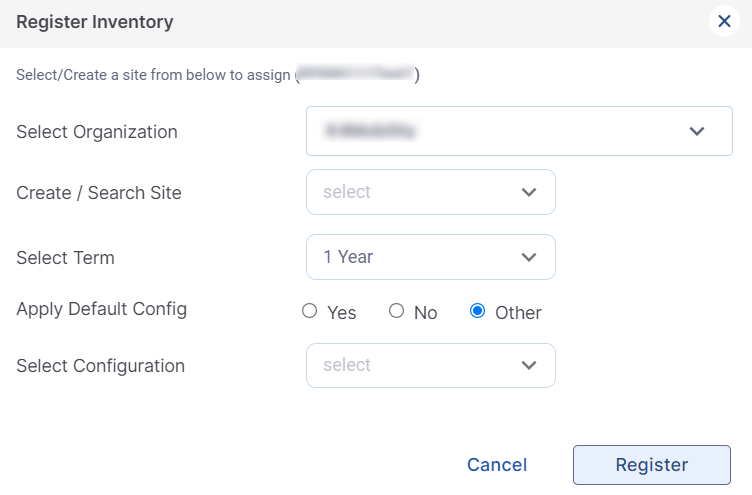Choose Yes for Apply Default Config
Viewport: 752px width, 495px height.
click(309, 311)
